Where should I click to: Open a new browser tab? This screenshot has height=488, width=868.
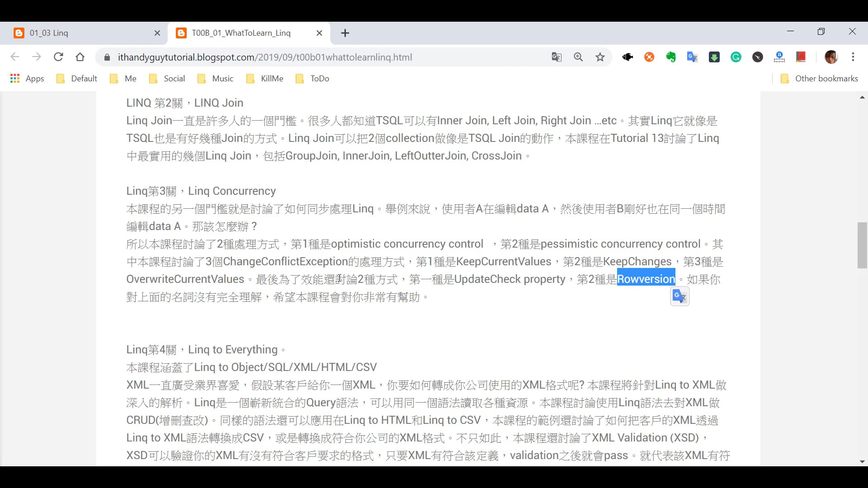click(x=345, y=33)
